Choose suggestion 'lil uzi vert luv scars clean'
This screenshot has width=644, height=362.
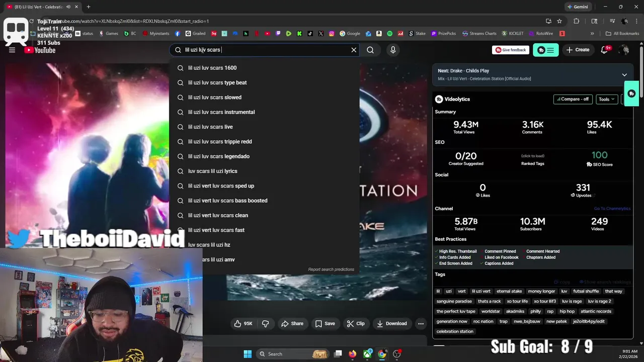pos(265,215)
